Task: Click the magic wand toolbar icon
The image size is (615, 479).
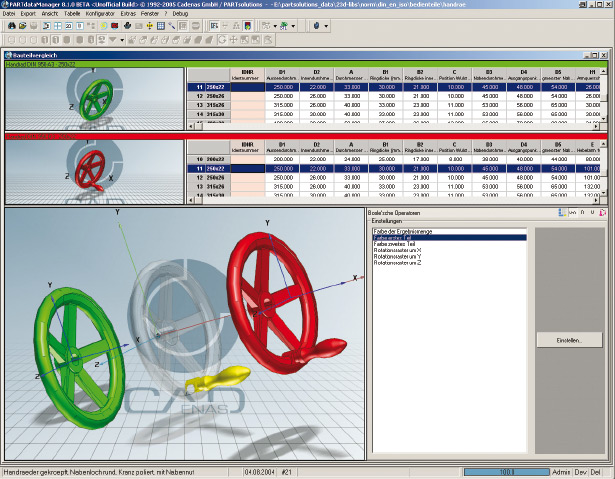Action: [x=171, y=25]
